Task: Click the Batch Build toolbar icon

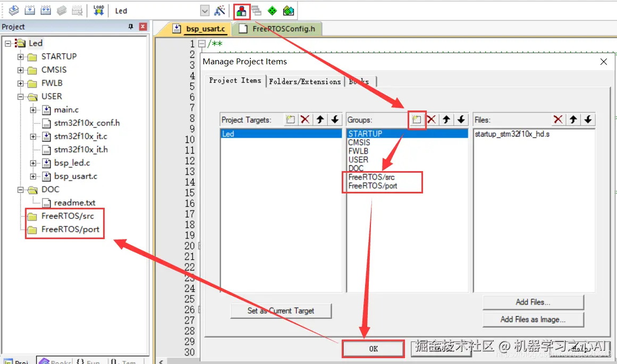Action: pos(62,11)
